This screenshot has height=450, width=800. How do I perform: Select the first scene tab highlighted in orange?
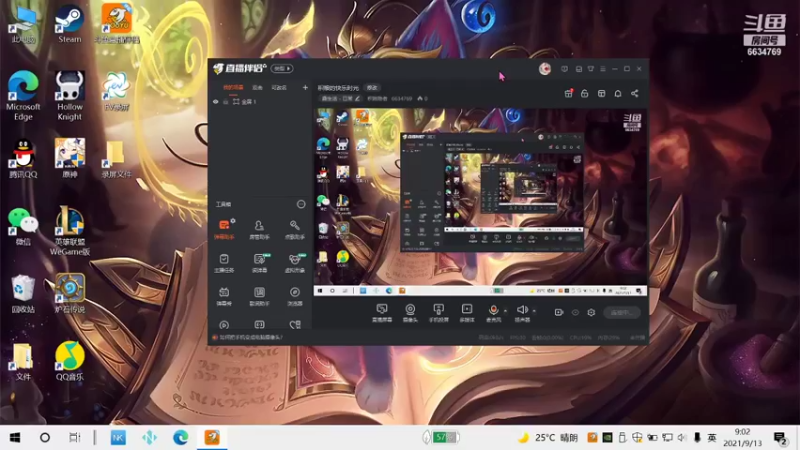233,88
